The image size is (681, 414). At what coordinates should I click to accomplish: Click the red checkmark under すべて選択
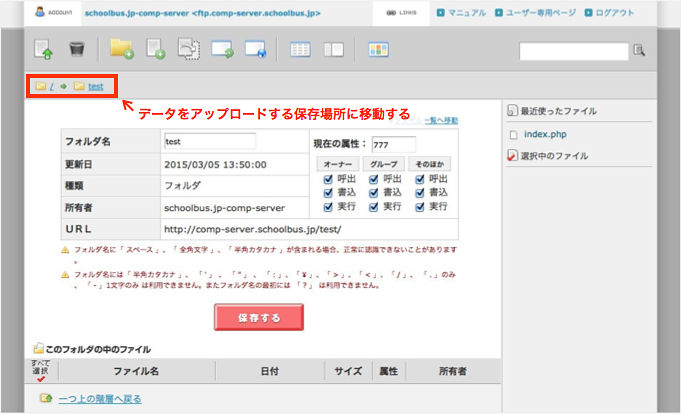(x=41, y=379)
